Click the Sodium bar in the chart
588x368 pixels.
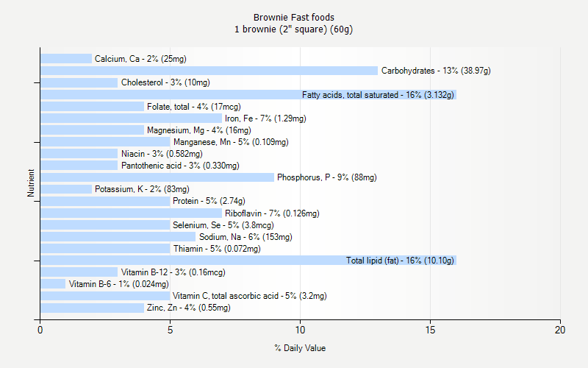[x=118, y=236]
